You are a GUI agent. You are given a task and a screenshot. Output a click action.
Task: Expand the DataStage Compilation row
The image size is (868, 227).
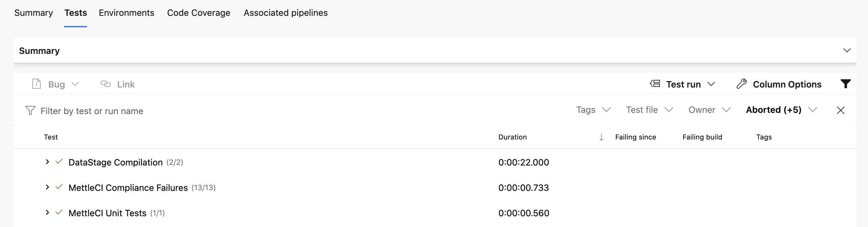[x=48, y=162]
